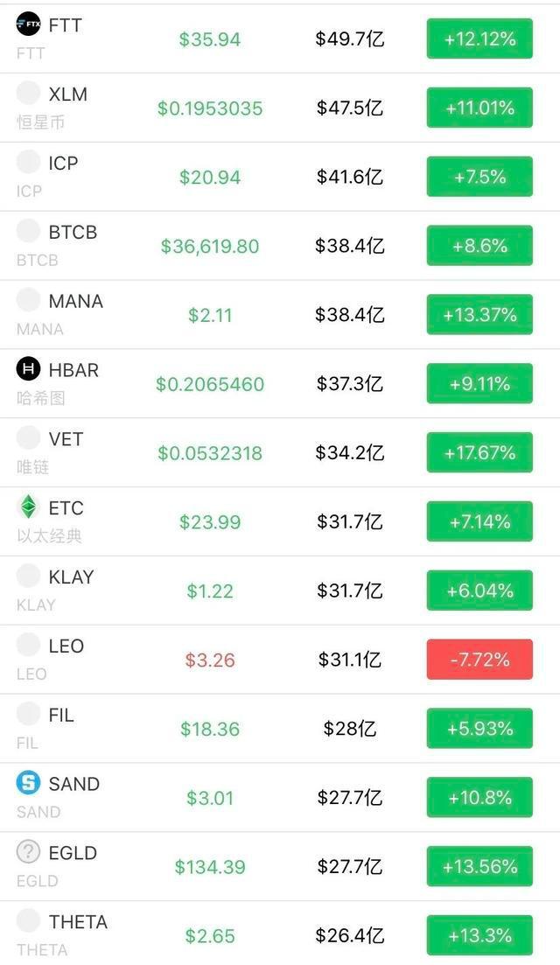Tap XLM market cap $47.5亿
This screenshot has width=560, height=965.
pos(349,108)
